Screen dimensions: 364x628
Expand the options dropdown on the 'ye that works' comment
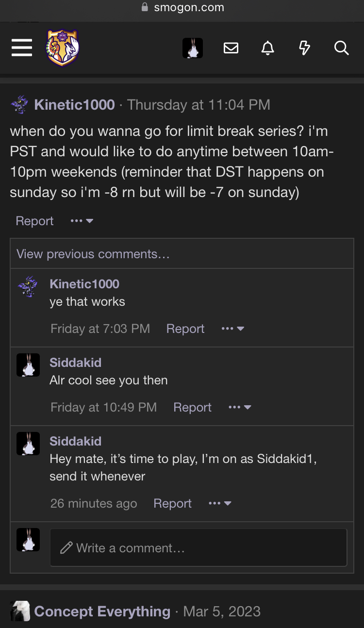click(x=232, y=329)
